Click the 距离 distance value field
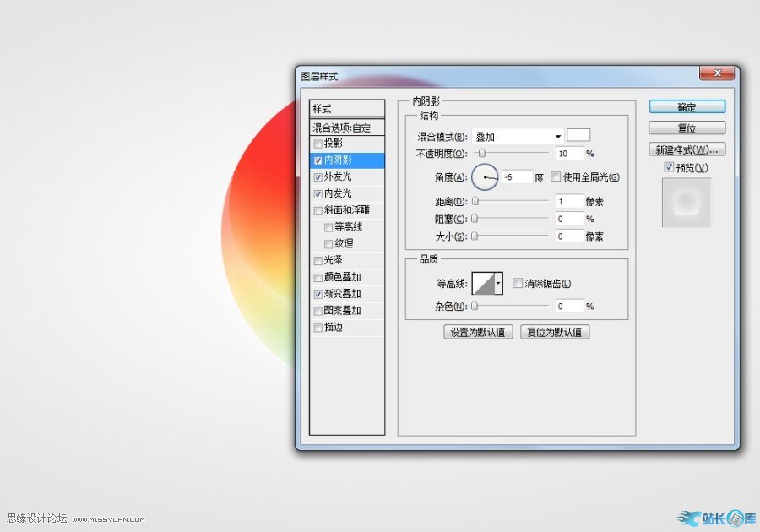Image resolution: width=760 pixels, height=532 pixels. tap(570, 202)
